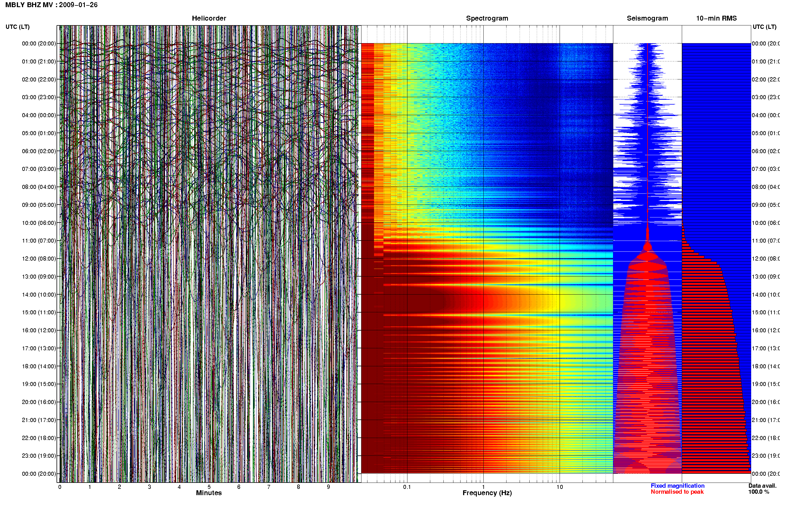Click left time label '10:00 (06:00)'
Image resolution: width=812 pixels, height=508 pixels.
tap(39, 223)
